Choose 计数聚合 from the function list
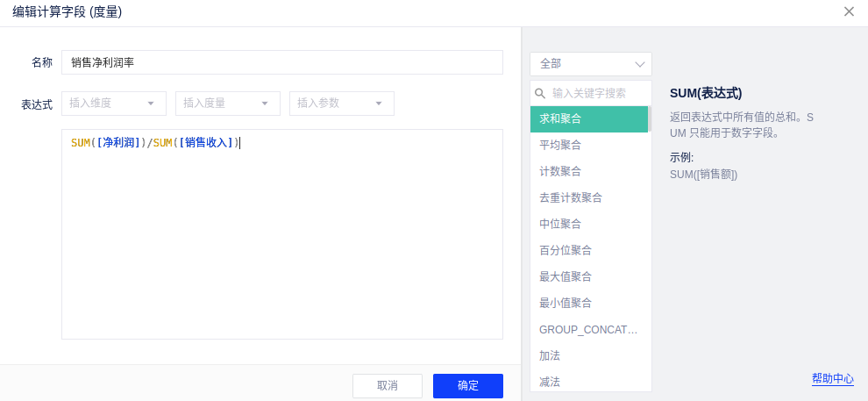The height and width of the screenshot is (401, 868). coord(588,171)
